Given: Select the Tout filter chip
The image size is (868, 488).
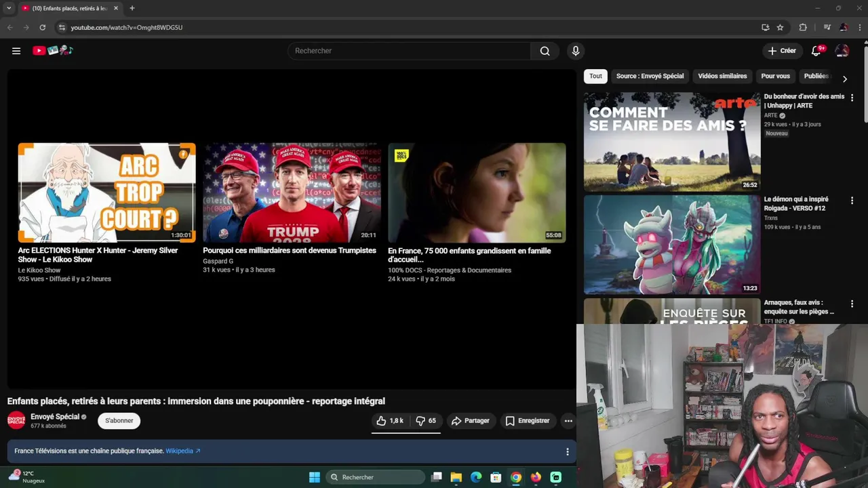Looking at the screenshot, I should [x=595, y=76].
